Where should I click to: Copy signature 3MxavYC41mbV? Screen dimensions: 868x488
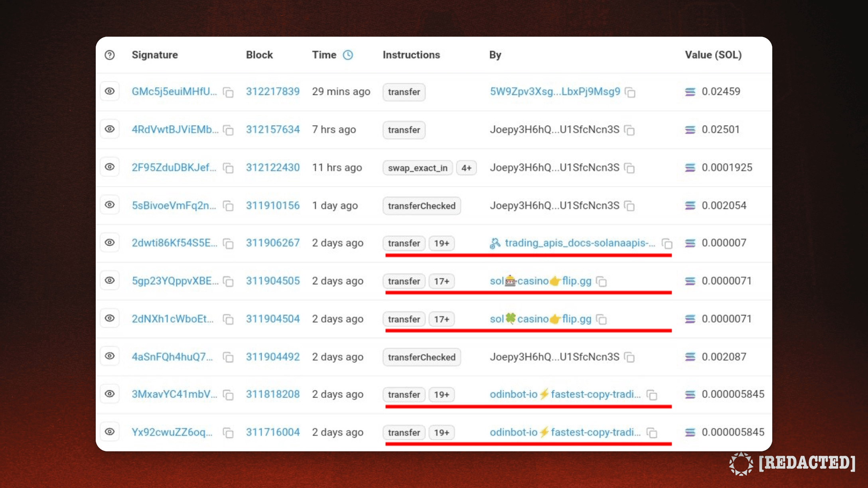[x=228, y=395]
